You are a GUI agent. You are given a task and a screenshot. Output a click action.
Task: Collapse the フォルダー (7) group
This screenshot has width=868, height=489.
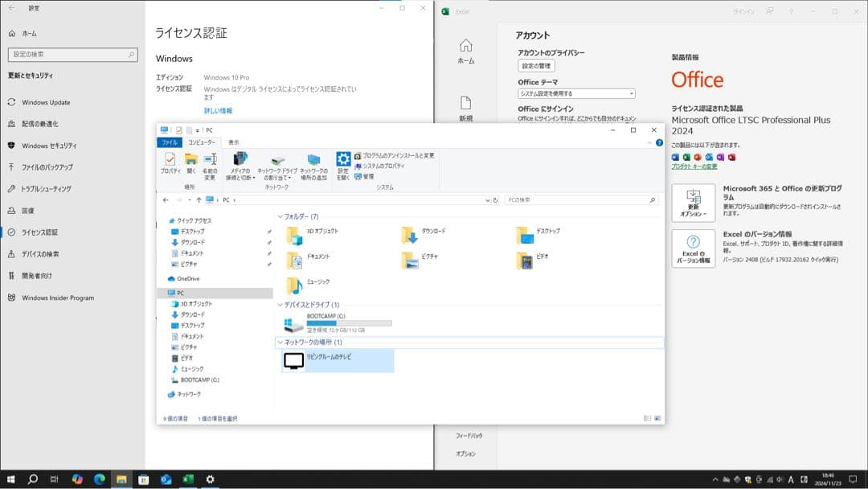(280, 216)
